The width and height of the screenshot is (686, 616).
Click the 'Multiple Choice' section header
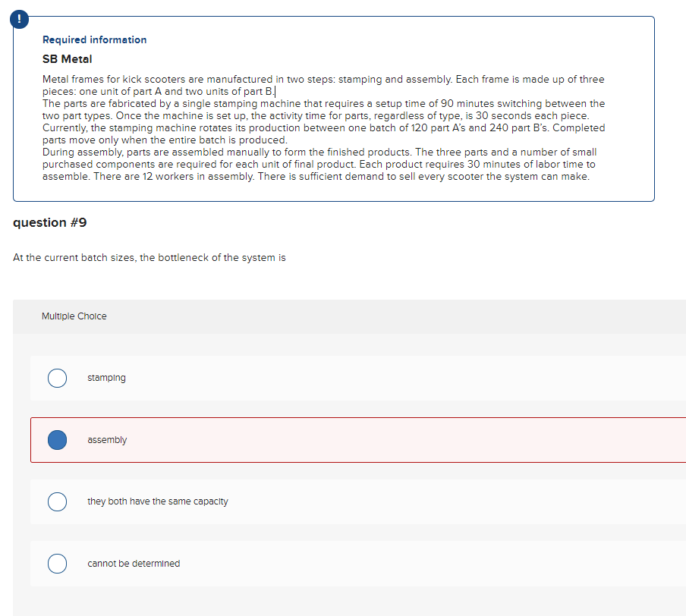[x=74, y=316]
